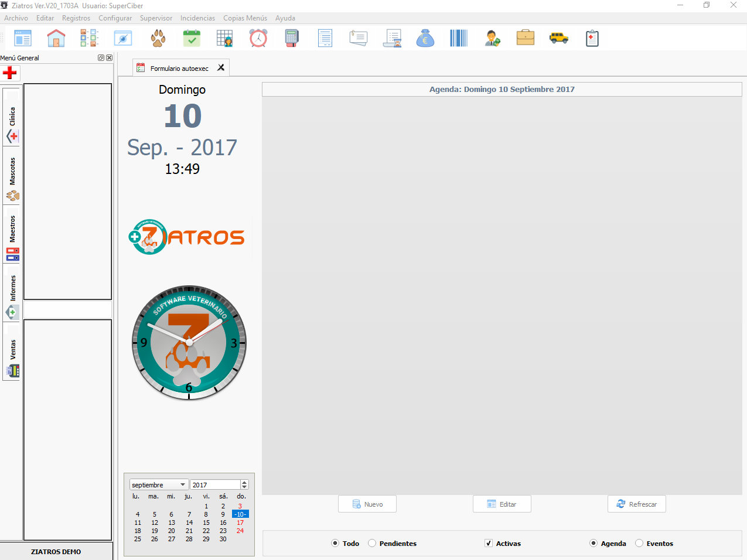This screenshot has height=560, width=747.
Task: Open the Copias Menús menu
Action: click(245, 18)
